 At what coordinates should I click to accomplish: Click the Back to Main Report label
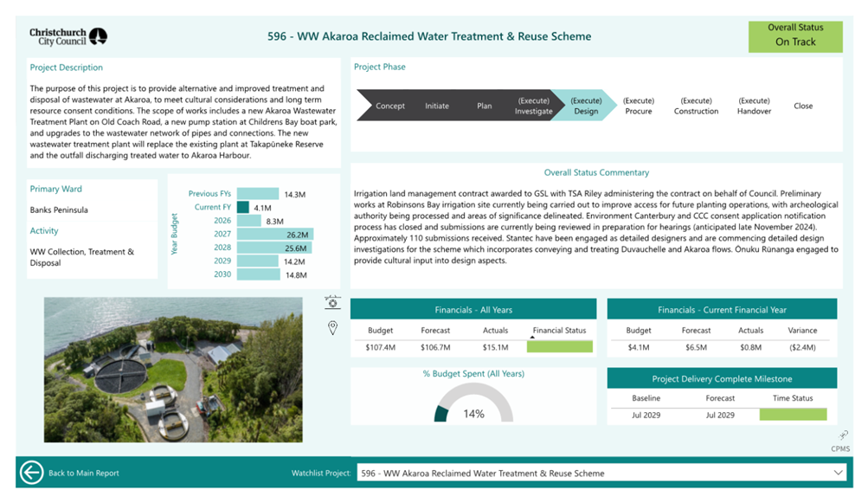[x=84, y=473]
